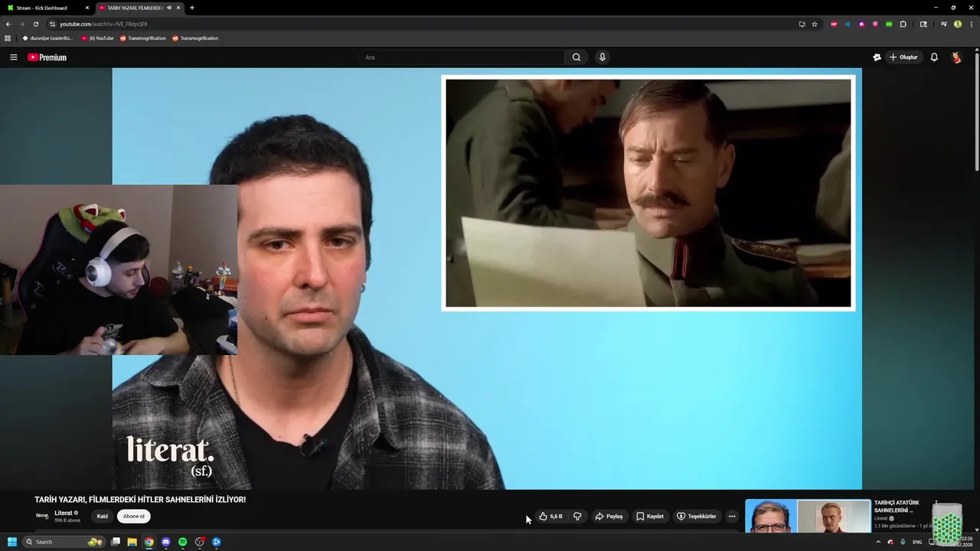Click the search magnifier button
This screenshot has width=980, height=551.
coord(577,57)
